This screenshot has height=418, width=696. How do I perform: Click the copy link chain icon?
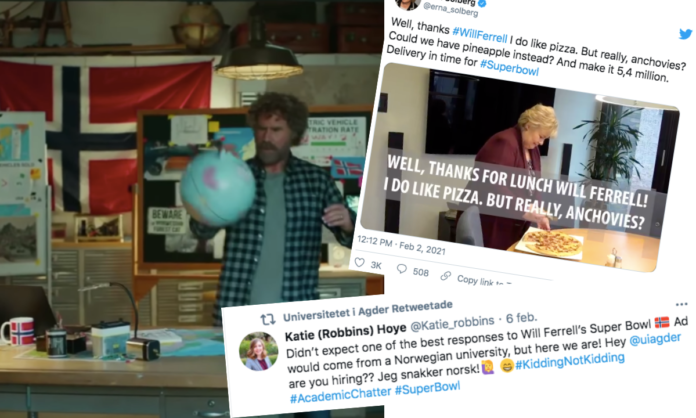(x=445, y=276)
